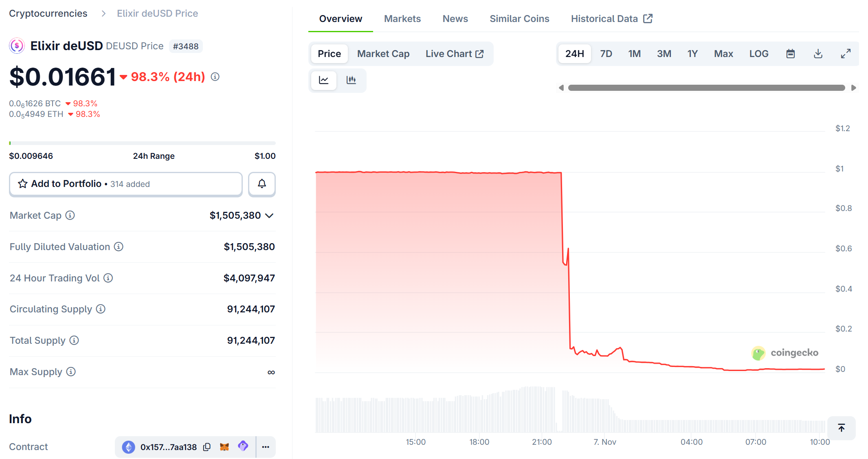This screenshot has width=868, height=459.
Task: Download the chart via download icon
Action: pyautogui.click(x=818, y=53)
